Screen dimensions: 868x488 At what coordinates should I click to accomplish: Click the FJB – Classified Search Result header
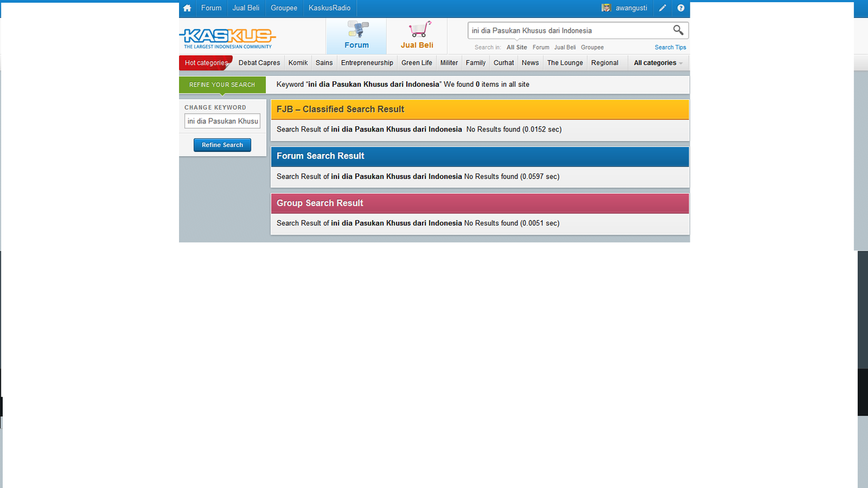point(479,109)
